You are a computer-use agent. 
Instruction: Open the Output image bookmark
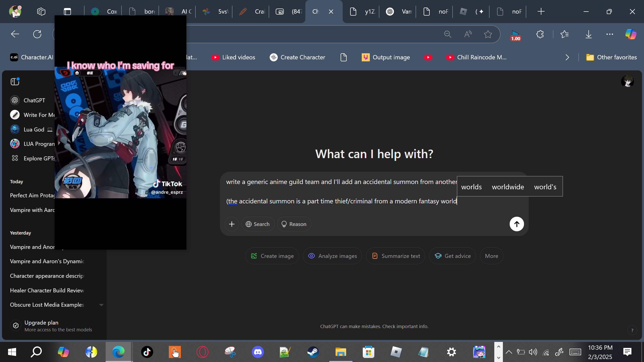point(386,57)
